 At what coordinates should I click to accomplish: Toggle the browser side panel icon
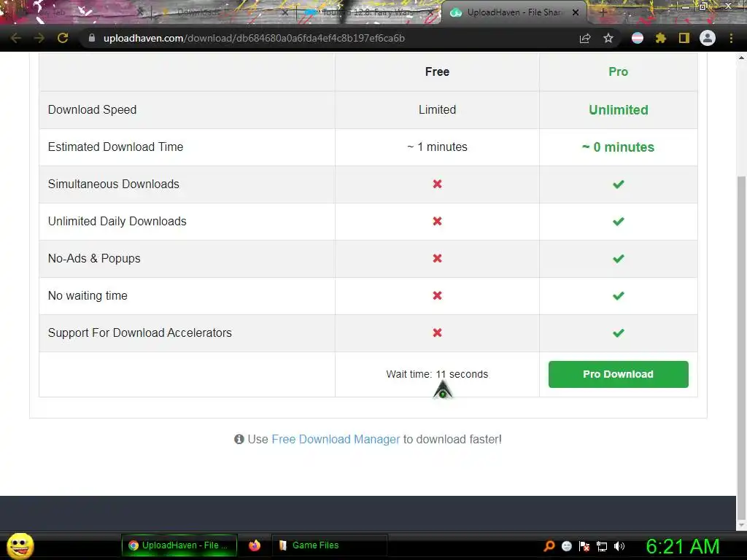[684, 38]
